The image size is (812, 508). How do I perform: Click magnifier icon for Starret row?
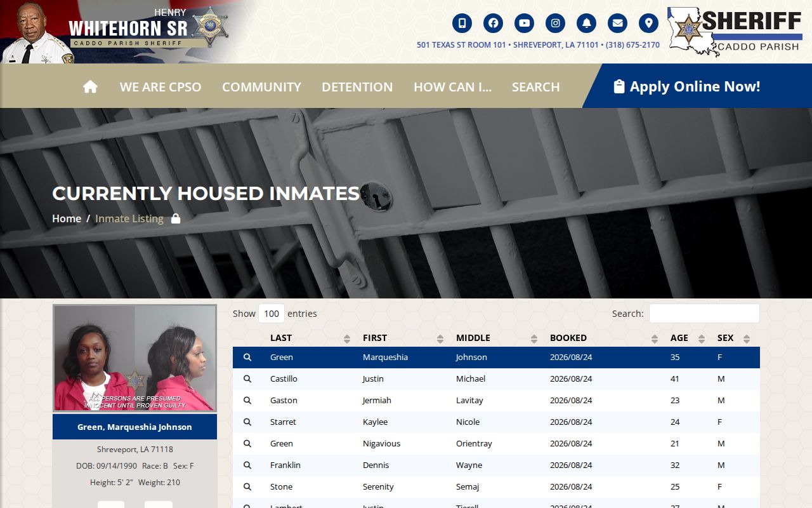247,422
